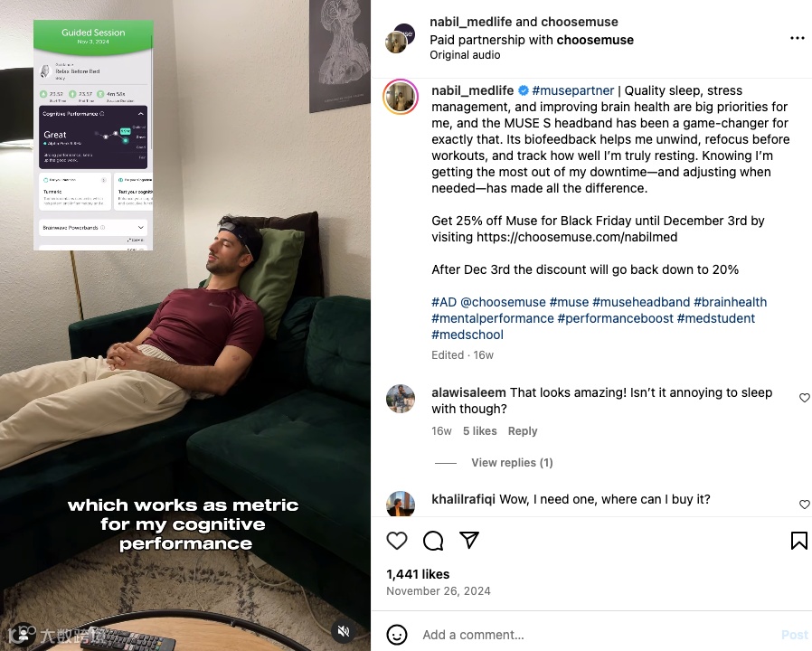Like the post with the heart icon
The width and height of the screenshot is (812, 651).
coord(397,541)
